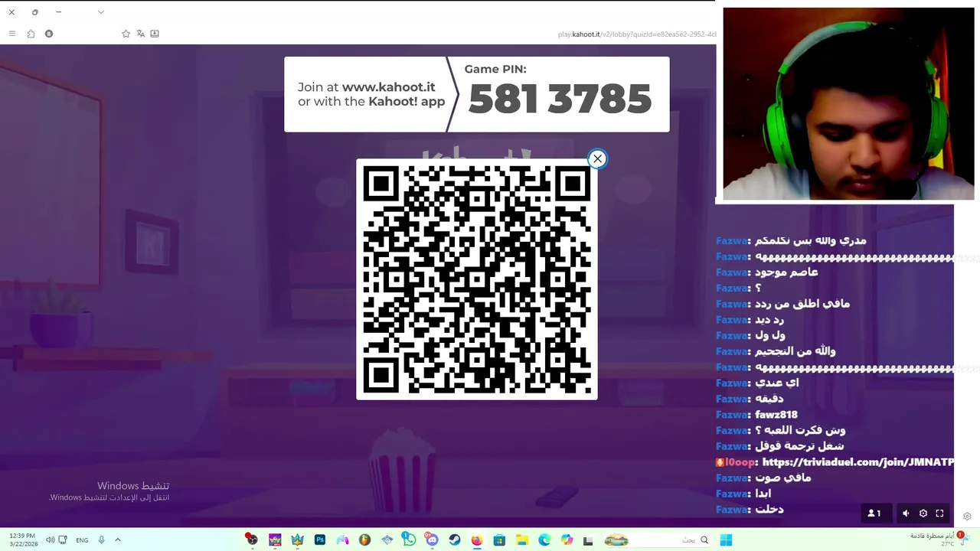This screenshot has height=551, width=980.
Task: Click the gear icon outside the Kahoot panel
Action: tap(967, 517)
